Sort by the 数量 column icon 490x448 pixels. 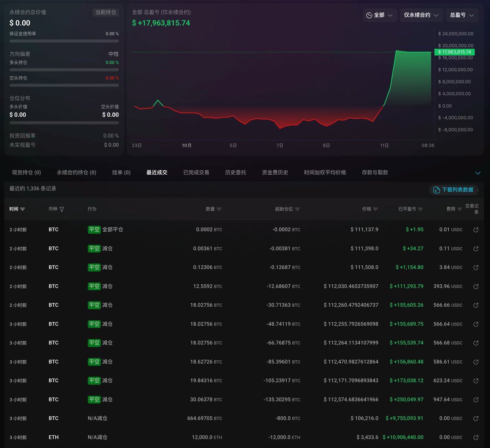tap(219, 209)
